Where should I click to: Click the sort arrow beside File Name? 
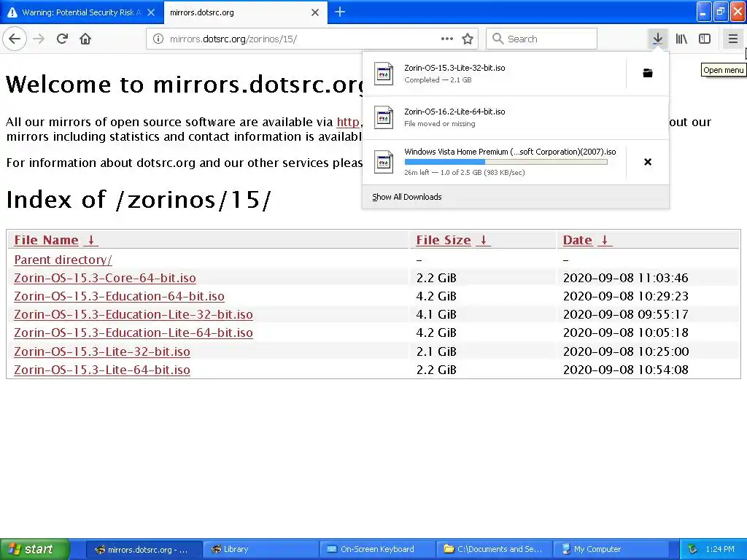click(91, 240)
